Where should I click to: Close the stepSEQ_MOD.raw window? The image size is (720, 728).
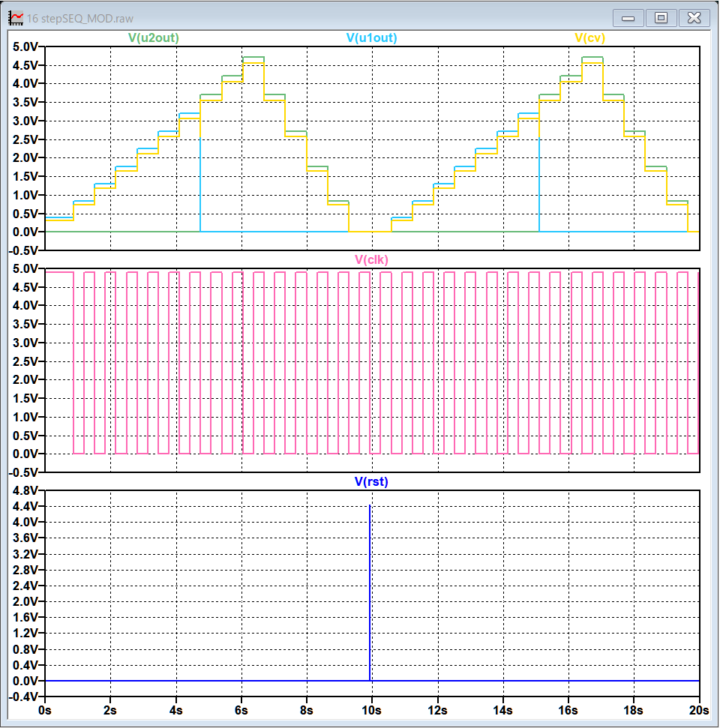[694, 18]
